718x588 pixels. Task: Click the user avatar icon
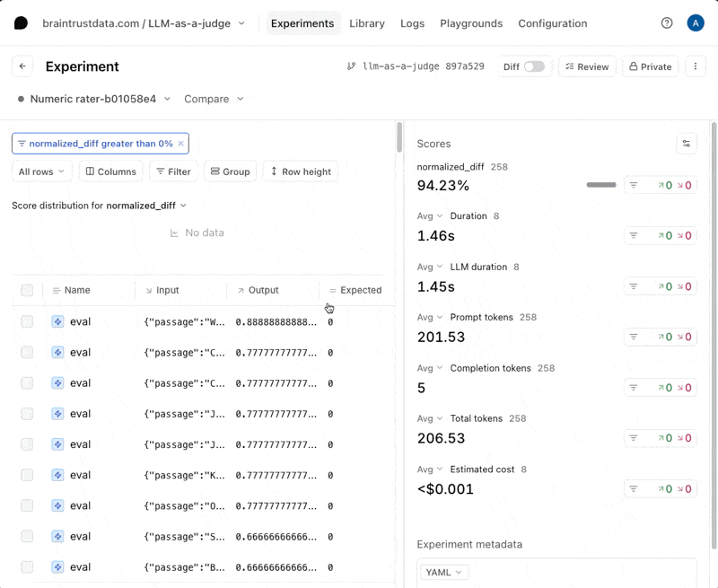tap(695, 23)
